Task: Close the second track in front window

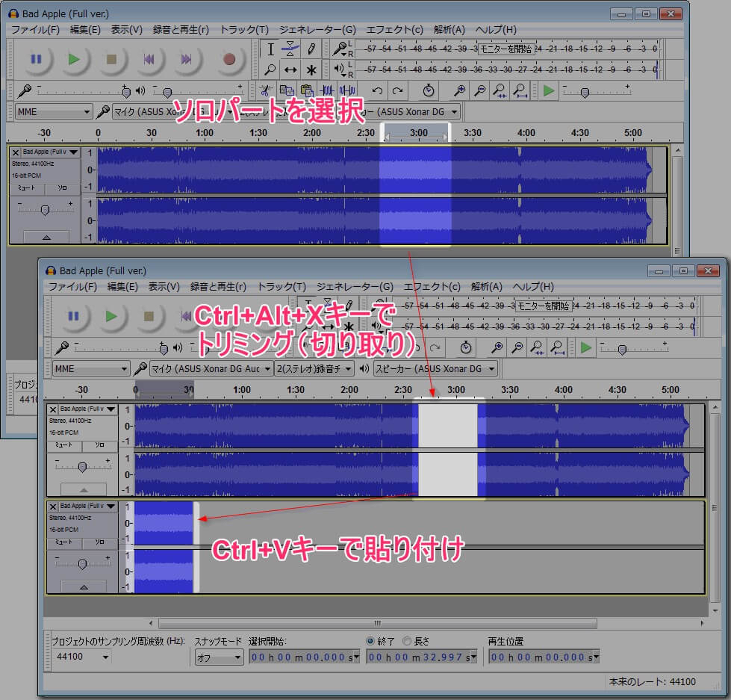Action: pos(53,507)
